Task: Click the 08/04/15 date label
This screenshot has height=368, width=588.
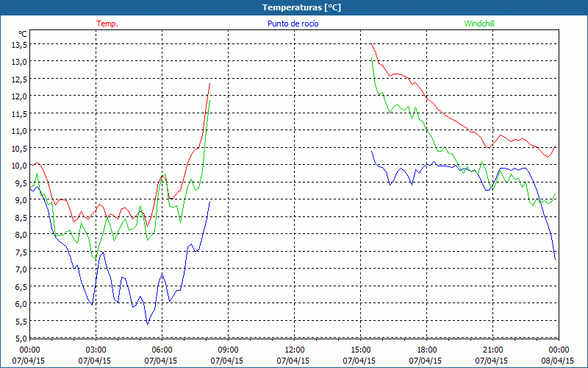Action: tap(557, 361)
